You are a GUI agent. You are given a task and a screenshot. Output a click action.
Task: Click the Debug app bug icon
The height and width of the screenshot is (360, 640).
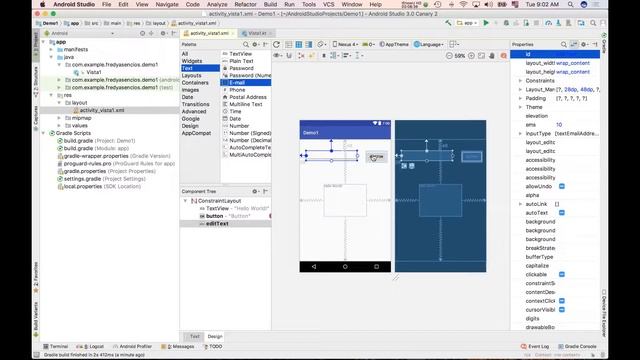pyautogui.click(x=506, y=23)
